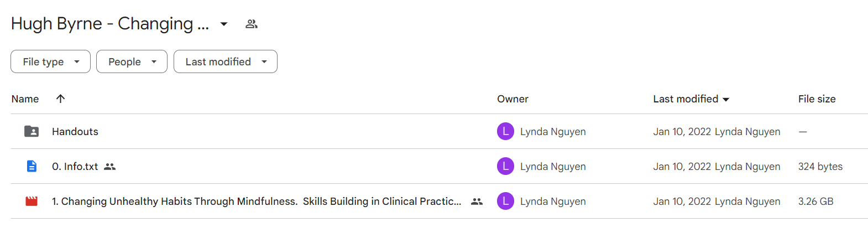Open the Handouts folder
Image resolution: width=868 pixels, height=227 pixels.
(75, 131)
